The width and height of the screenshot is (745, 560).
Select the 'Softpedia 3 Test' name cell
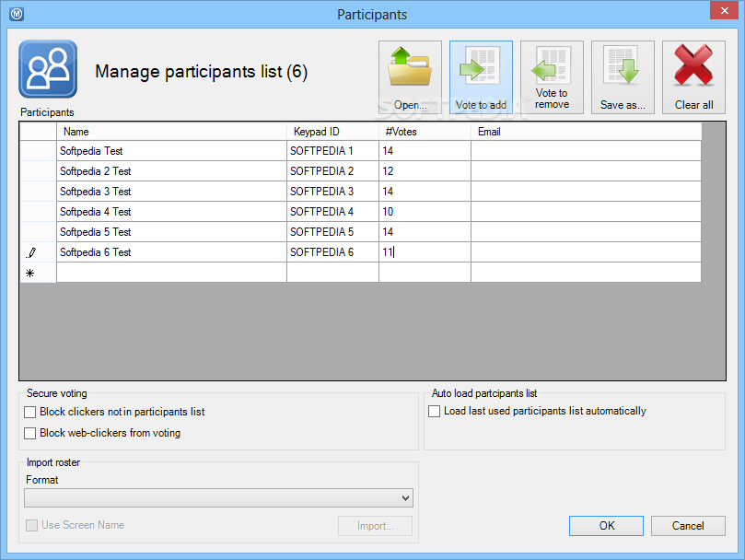[x=171, y=192]
